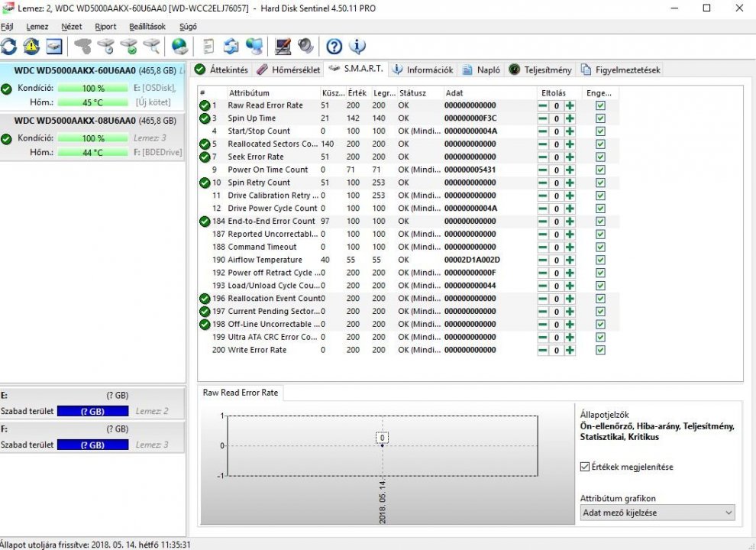This screenshot has height=550, width=756.
Task: Click the 45 °C temperature bar of the first disk
Action: tap(92, 102)
